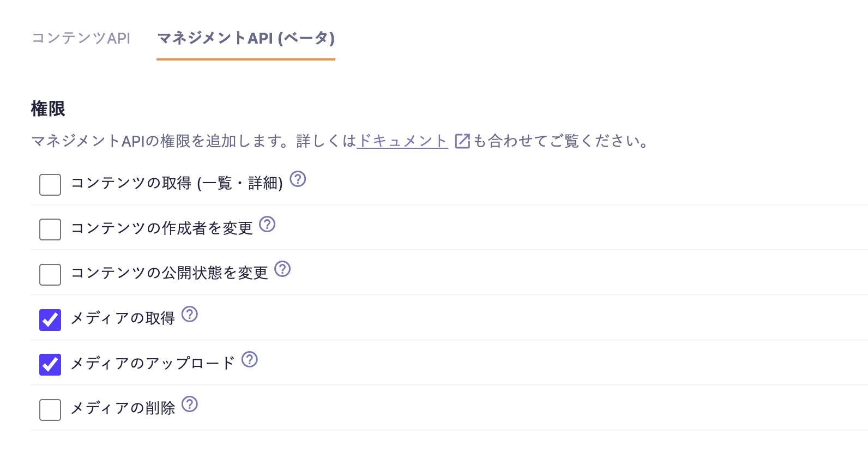Open the ドキュメント link
The image size is (868, 471).
tap(402, 141)
